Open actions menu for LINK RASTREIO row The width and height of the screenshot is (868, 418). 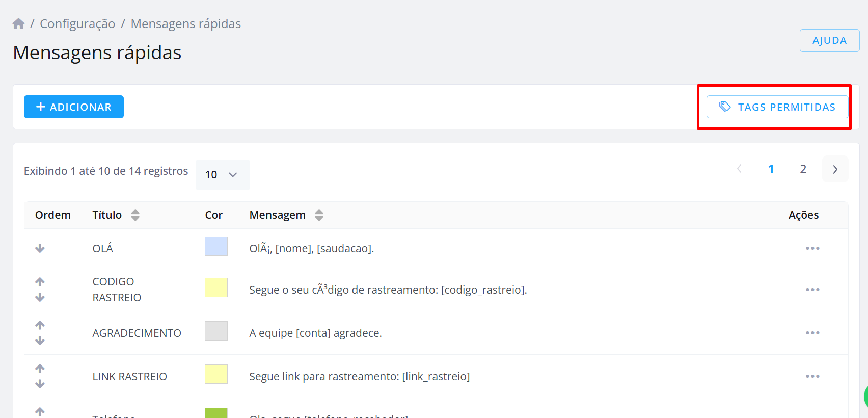click(812, 376)
